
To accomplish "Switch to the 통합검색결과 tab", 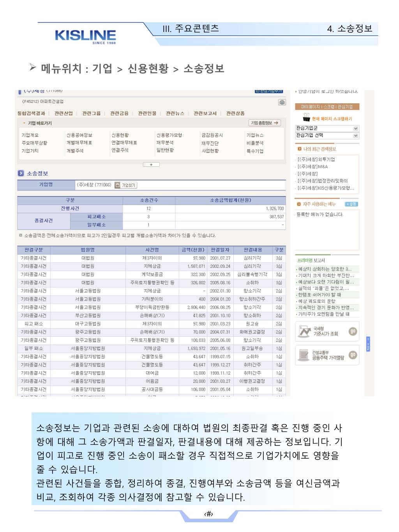I will pos(31,113).
